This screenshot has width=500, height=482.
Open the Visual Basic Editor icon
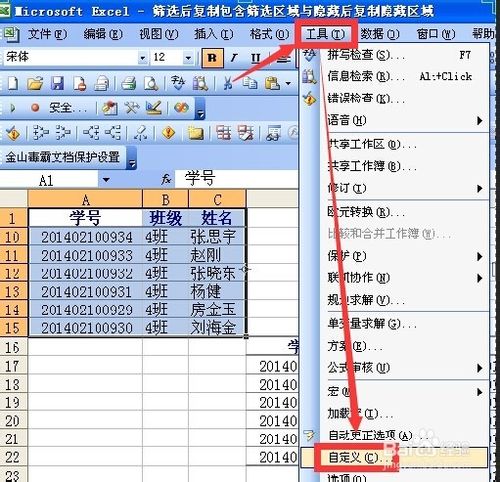pyautogui.click(x=110, y=108)
